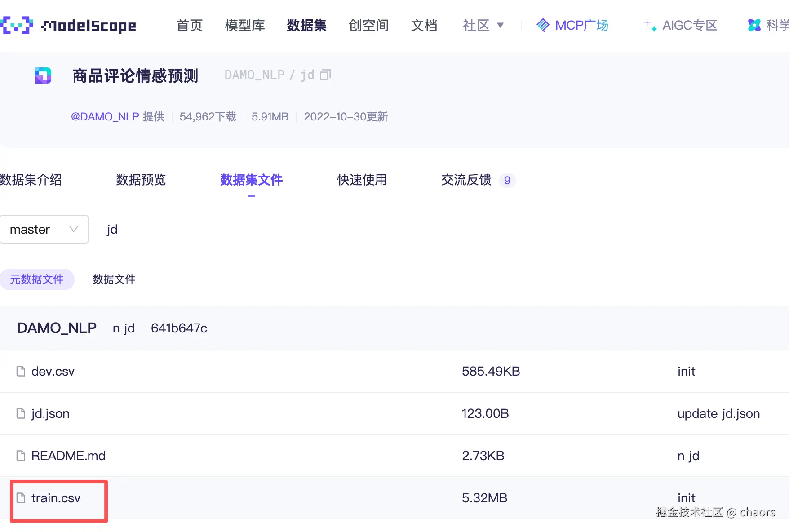This screenshot has height=532, width=789.
Task: Click the commit hash 641b647c
Action: click(x=179, y=328)
